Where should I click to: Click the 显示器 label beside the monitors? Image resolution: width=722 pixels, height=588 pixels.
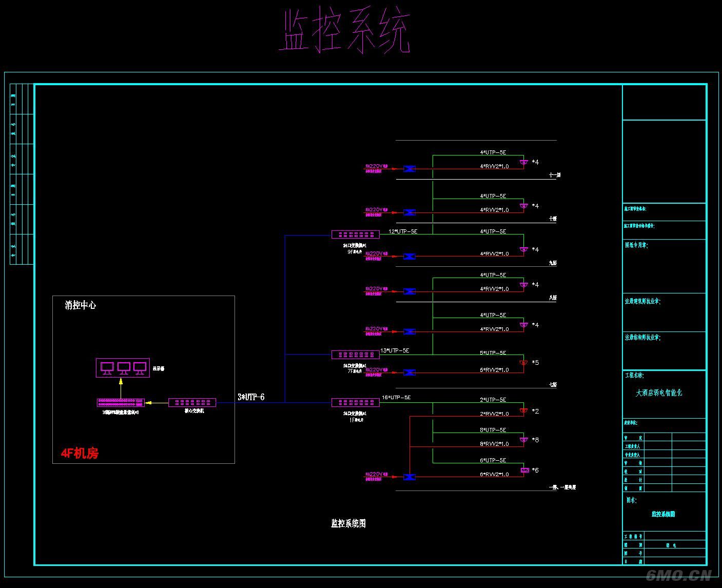click(159, 368)
